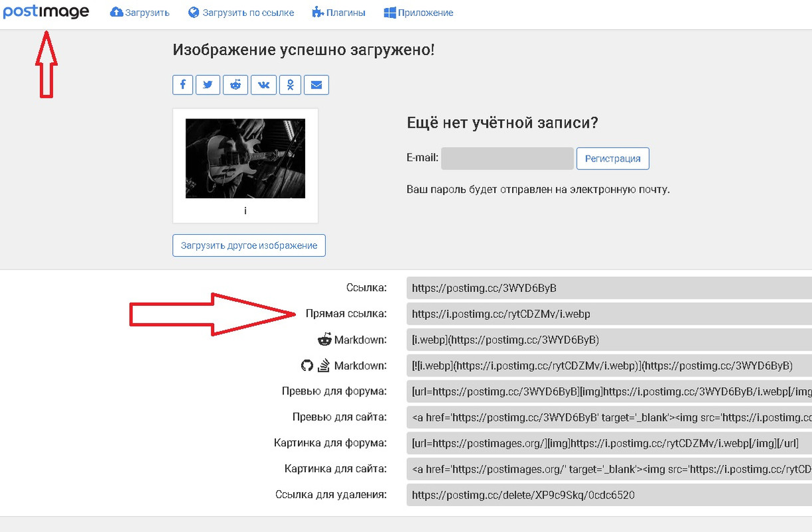
Task: Click the E-mail input field
Action: (x=507, y=158)
